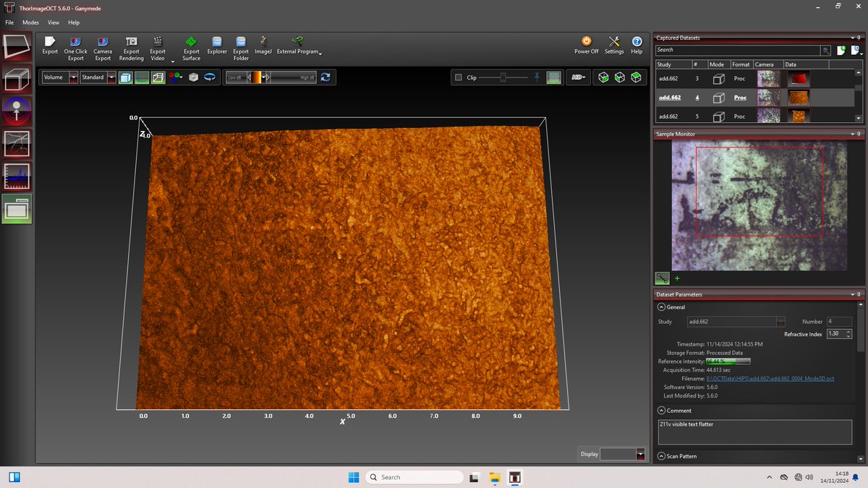The width and height of the screenshot is (868, 488).
Task: Click the Power Off icon
Action: click(x=587, y=42)
